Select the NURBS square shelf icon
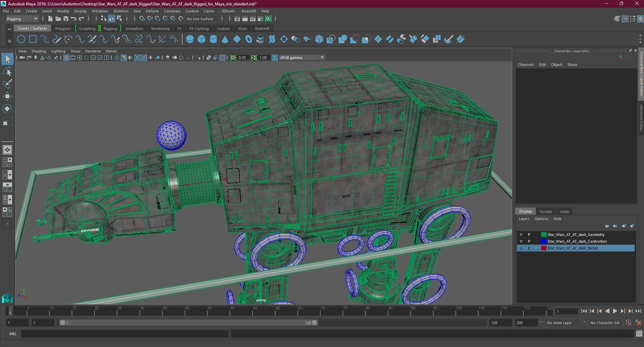 pyautogui.click(x=33, y=39)
